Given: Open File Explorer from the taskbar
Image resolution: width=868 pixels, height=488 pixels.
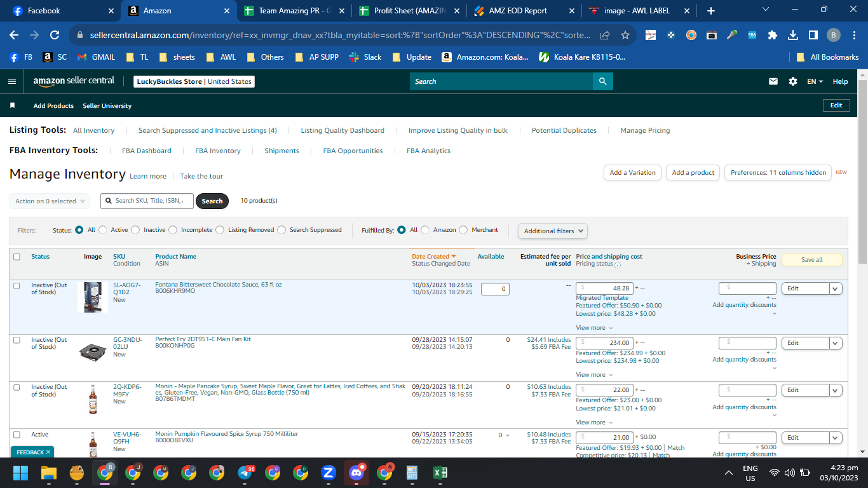Looking at the screenshot, I should click(49, 473).
